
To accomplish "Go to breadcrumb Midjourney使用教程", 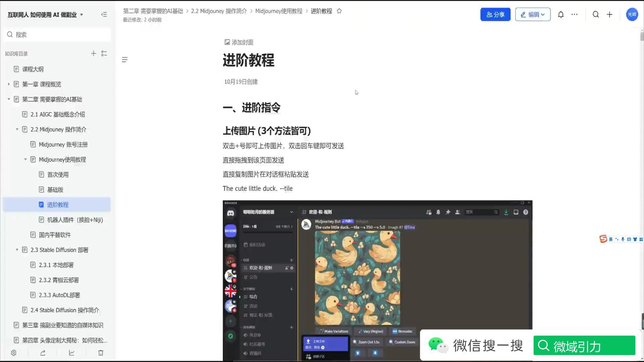I will point(279,11).
